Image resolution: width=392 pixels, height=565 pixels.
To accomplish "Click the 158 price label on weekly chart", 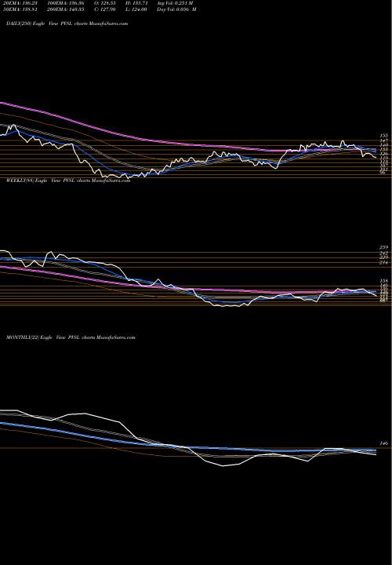I will pos(383,281).
